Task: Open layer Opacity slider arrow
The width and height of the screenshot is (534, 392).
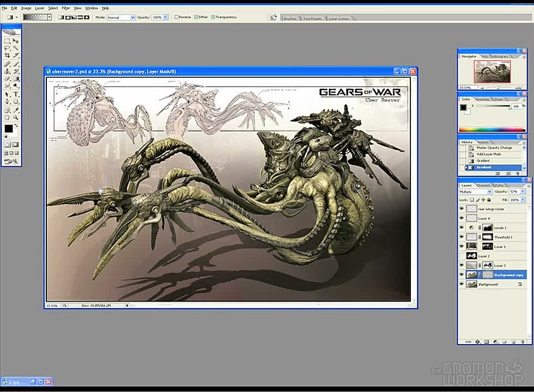Action: (523, 192)
